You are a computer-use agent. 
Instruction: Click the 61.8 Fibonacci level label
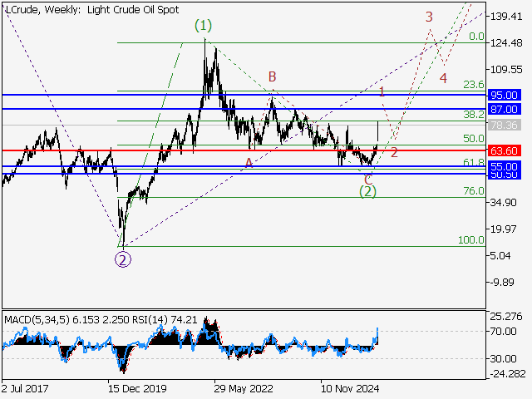(x=474, y=163)
